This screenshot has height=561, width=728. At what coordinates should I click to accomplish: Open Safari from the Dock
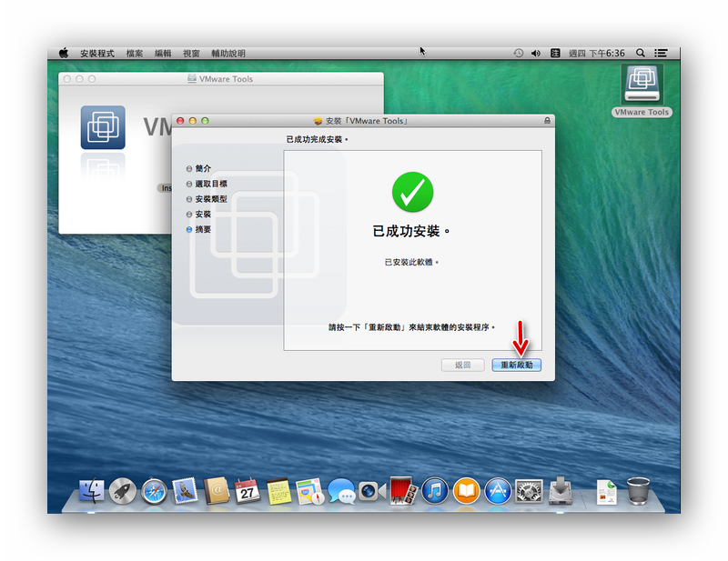[x=154, y=491]
